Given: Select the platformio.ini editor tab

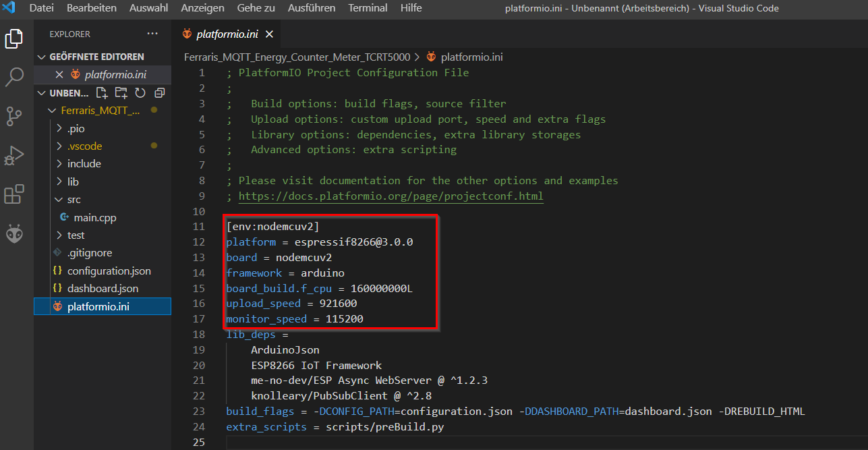Looking at the screenshot, I should (227, 34).
